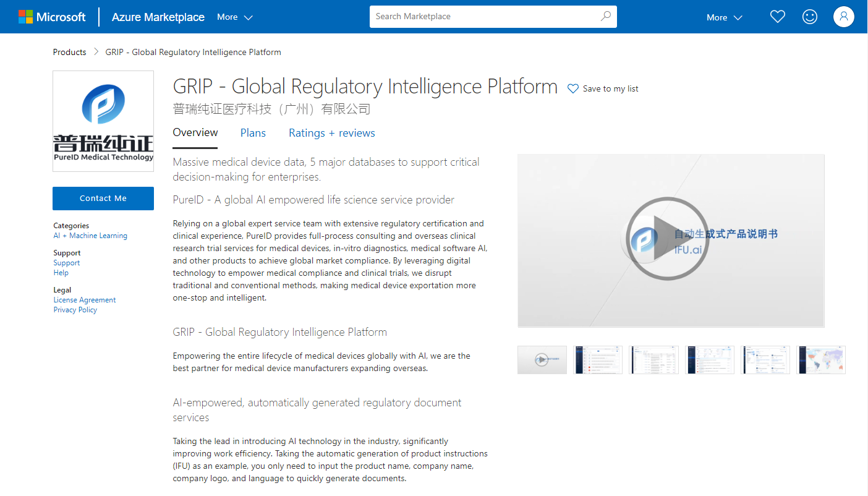
Task: Go to Azure Marketplace home
Action: [x=158, y=17]
